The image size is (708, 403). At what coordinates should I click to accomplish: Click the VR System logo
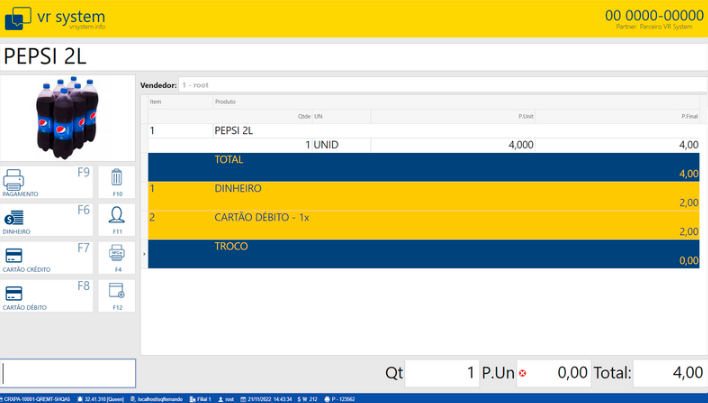pyautogui.click(x=20, y=18)
